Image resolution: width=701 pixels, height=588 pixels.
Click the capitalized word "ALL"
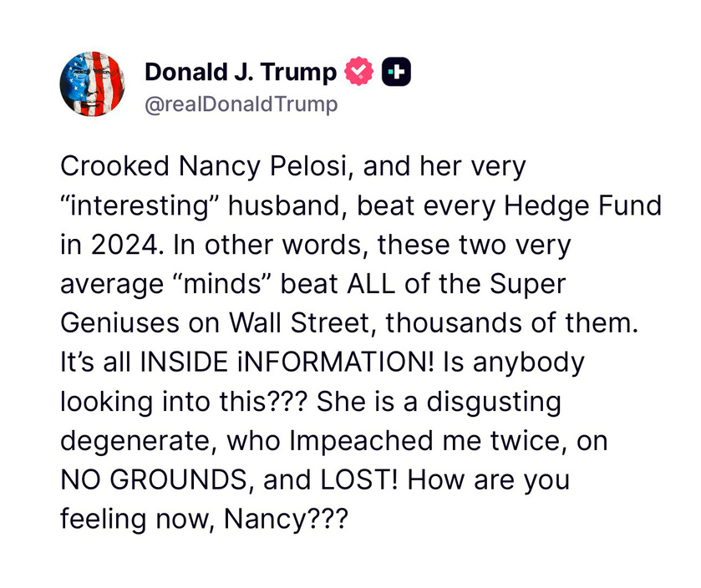point(371,285)
